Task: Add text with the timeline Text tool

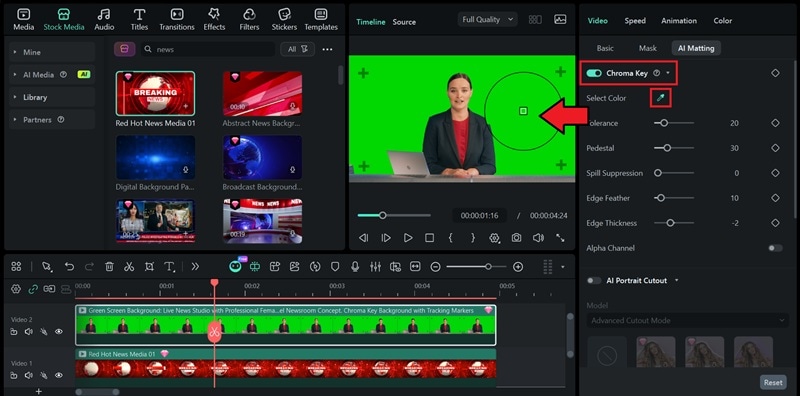Action: [x=169, y=266]
